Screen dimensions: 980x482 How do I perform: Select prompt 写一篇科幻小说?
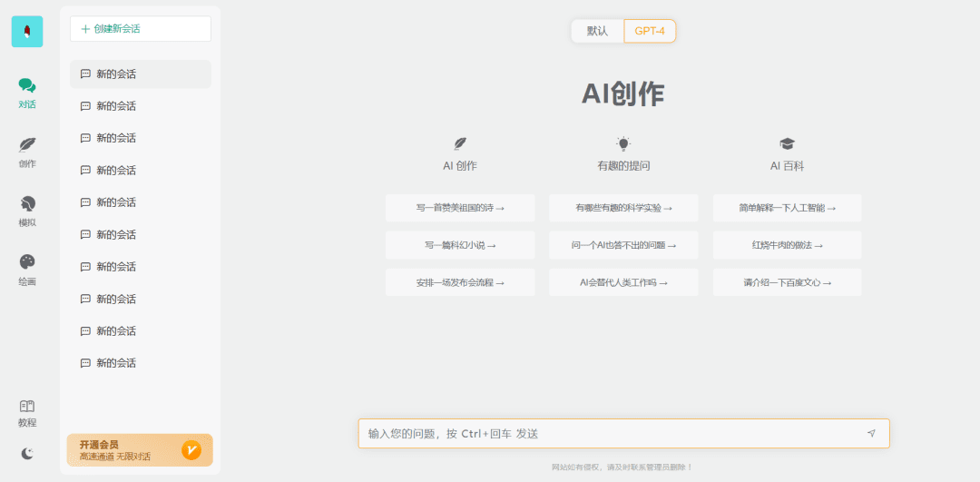point(460,246)
